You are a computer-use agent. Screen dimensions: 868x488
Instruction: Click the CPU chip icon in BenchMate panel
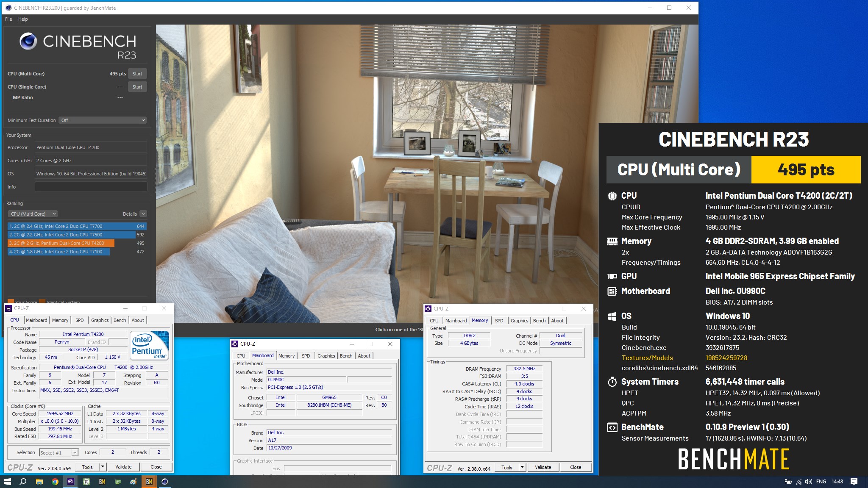tap(612, 196)
